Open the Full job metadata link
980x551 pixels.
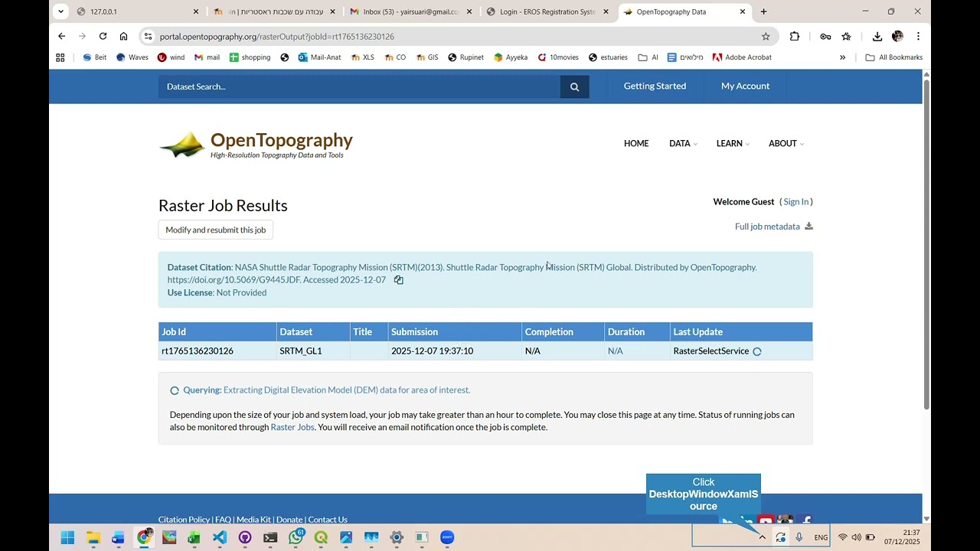[x=767, y=227]
